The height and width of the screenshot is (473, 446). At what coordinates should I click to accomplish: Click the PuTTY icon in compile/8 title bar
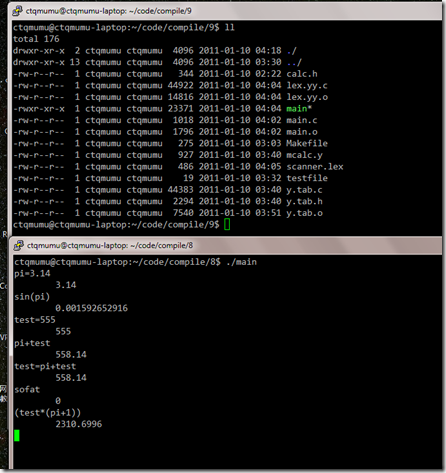coord(18,245)
